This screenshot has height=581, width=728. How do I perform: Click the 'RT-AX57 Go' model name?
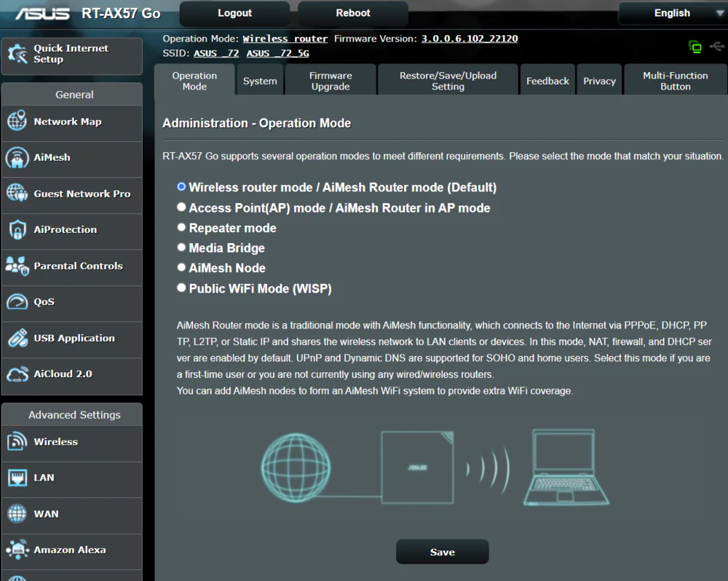(121, 13)
